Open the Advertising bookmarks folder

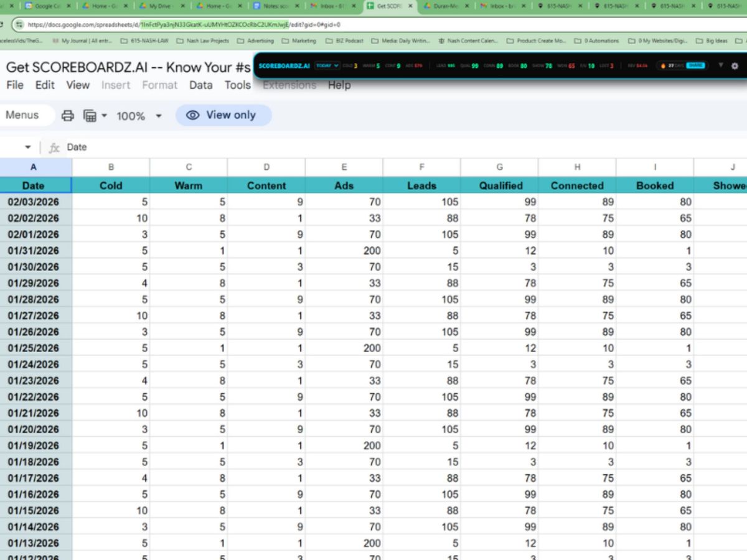(x=255, y=41)
